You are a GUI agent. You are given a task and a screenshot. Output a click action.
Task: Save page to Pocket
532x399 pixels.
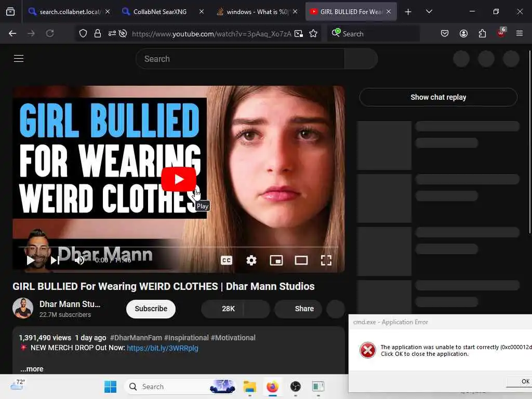click(445, 33)
